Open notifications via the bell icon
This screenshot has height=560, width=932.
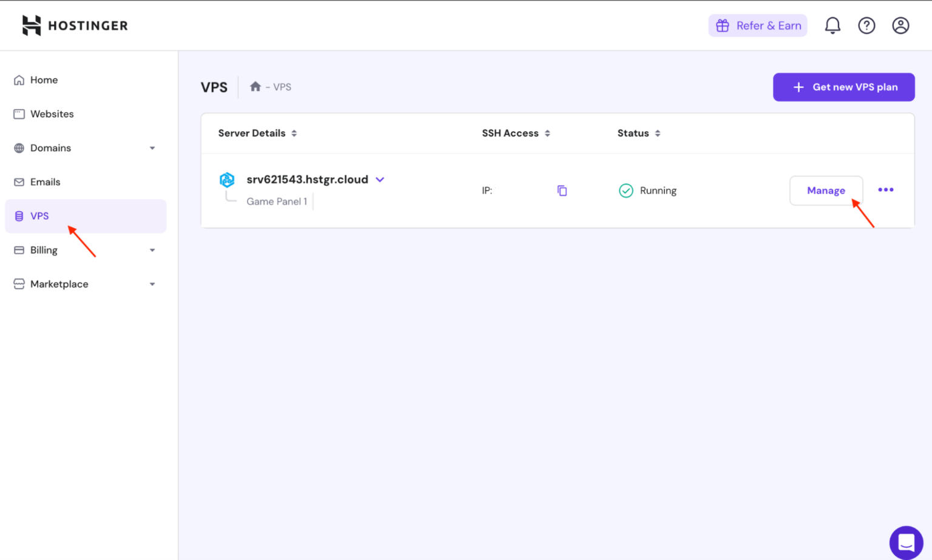pos(832,25)
